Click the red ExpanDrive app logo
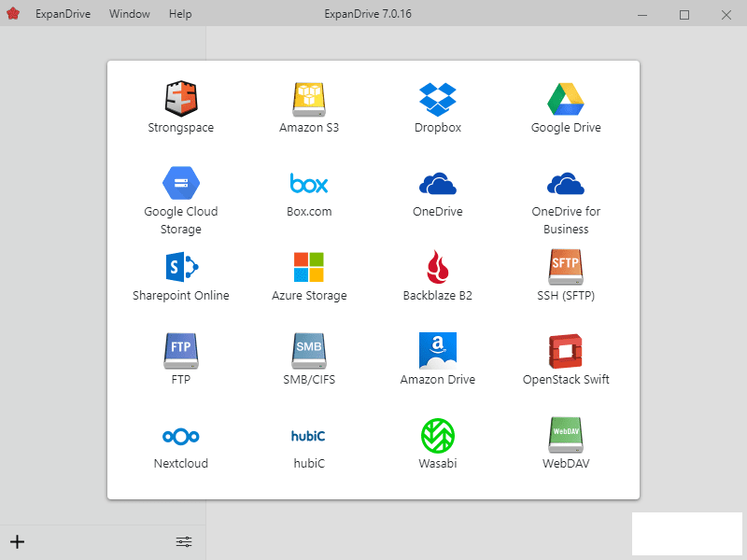Screen dimensions: 747x560 pyautogui.click(x=13, y=13)
